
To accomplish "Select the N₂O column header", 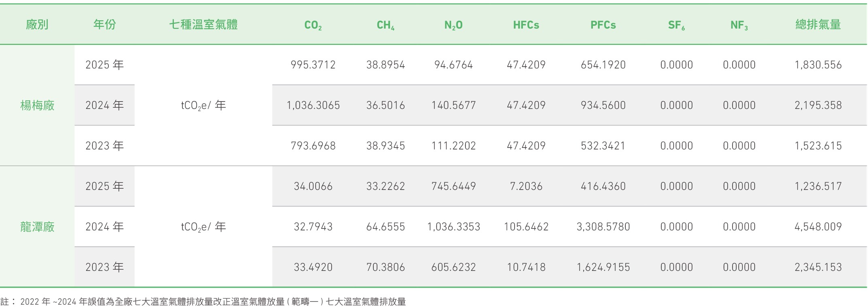I will pyautogui.click(x=453, y=25).
